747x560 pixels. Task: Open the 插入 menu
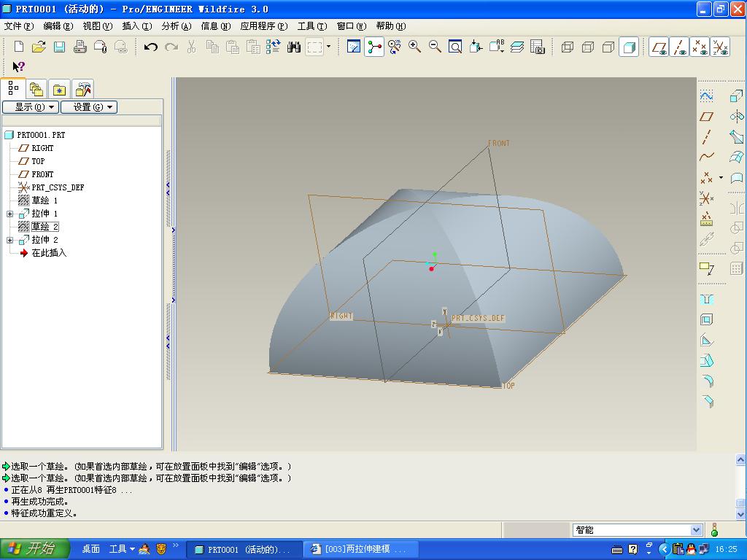click(x=137, y=26)
